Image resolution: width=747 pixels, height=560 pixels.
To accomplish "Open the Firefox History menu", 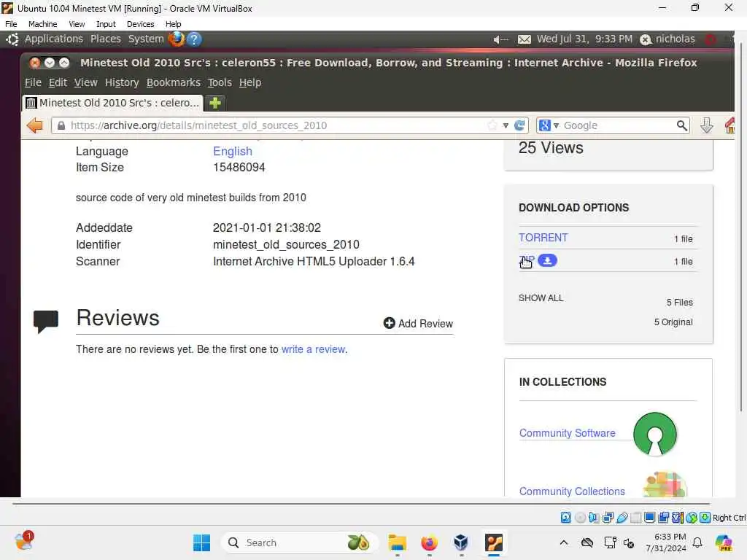I will tap(122, 82).
